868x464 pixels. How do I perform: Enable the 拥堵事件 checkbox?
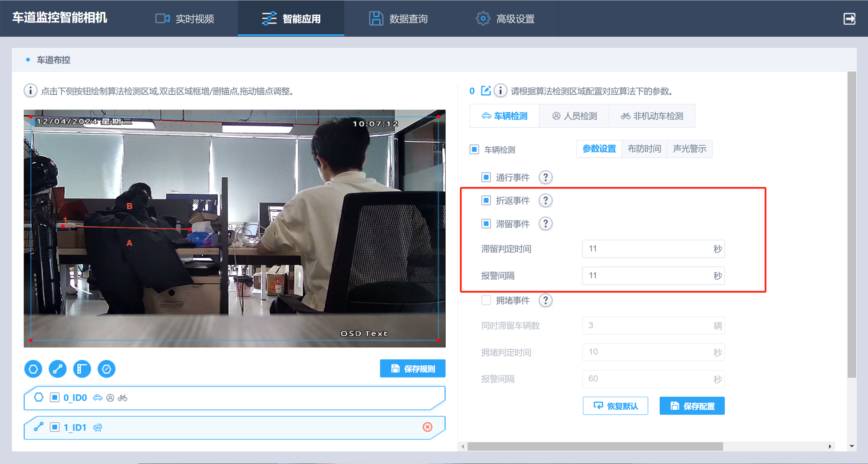486,300
